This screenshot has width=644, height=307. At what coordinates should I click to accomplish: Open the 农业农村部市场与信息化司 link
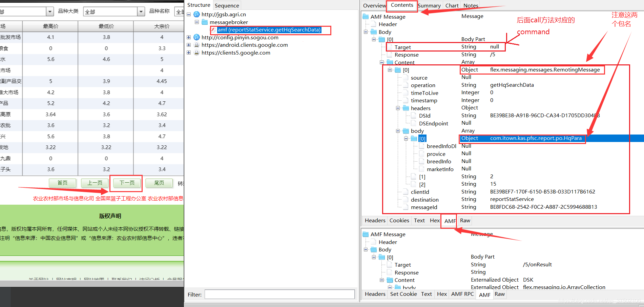[x=63, y=199]
